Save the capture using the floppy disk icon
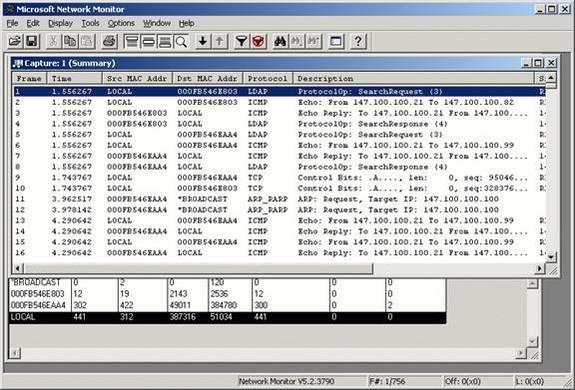Image resolution: width=575 pixels, height=390 pixels. pyautogui.click(x=32, y=41)
